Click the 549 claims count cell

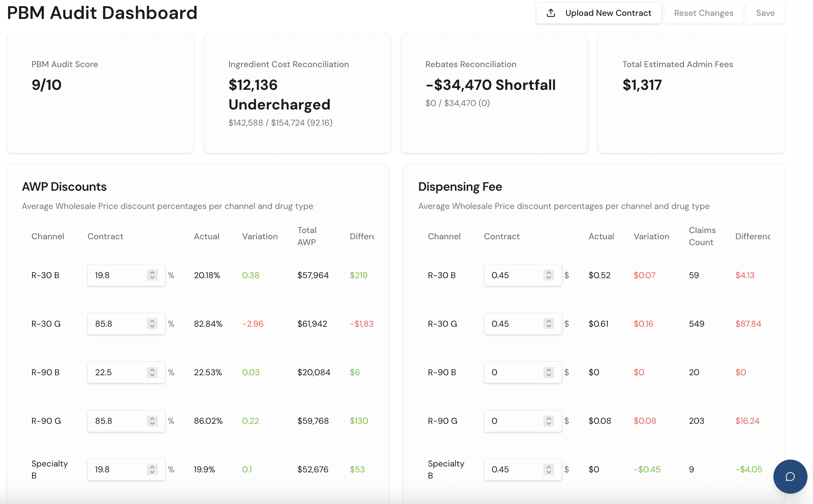[x=697, y=324]
